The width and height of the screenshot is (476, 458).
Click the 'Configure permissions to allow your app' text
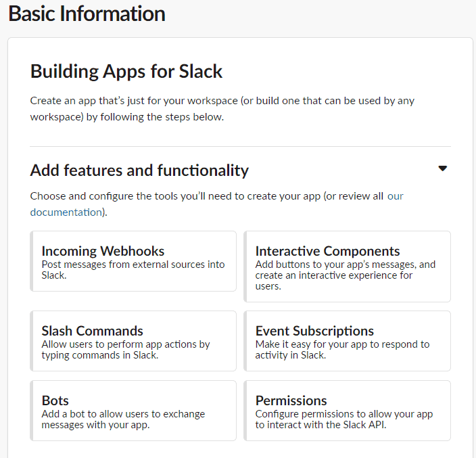(344, 419)
